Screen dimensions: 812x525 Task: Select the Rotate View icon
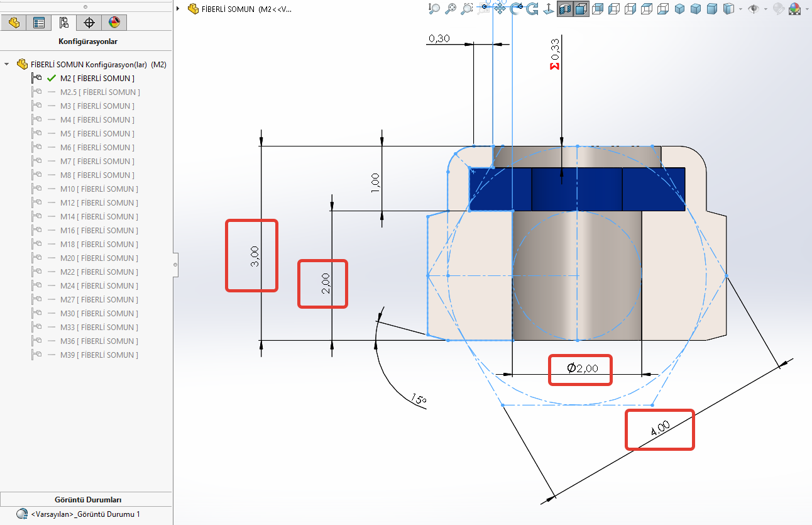click(x=532, y=9)
